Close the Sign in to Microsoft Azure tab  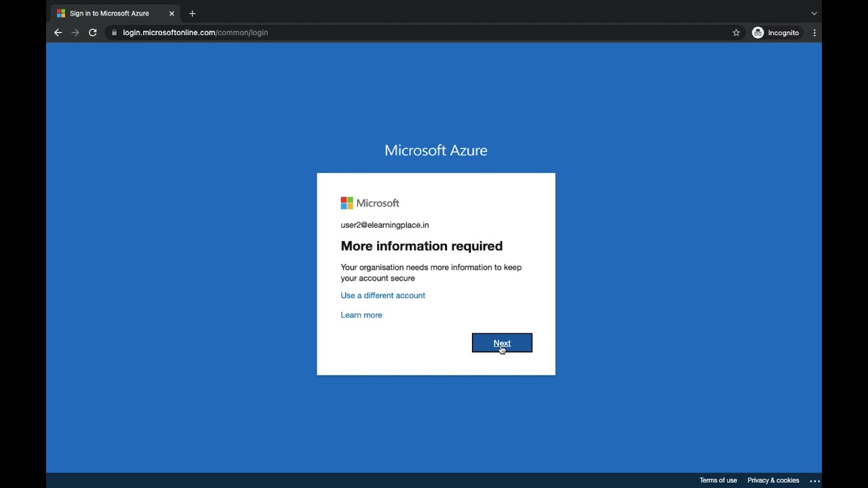coord(172,14)
